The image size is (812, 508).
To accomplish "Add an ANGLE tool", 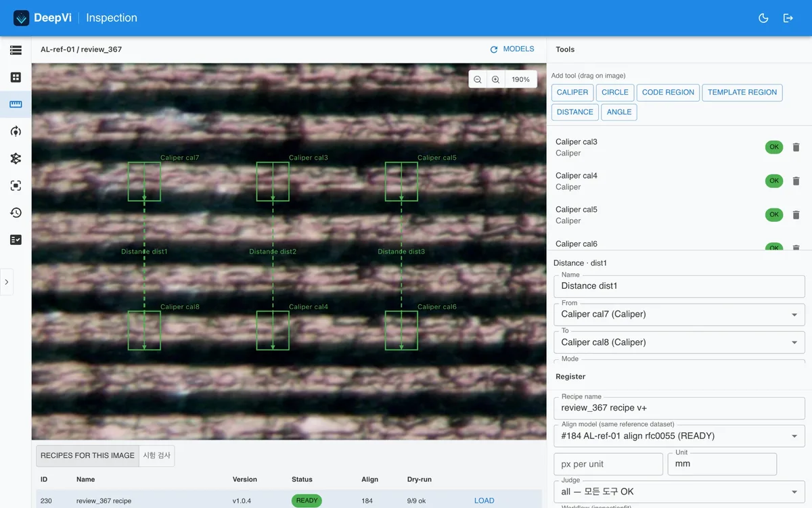I will tap(619, 112).
